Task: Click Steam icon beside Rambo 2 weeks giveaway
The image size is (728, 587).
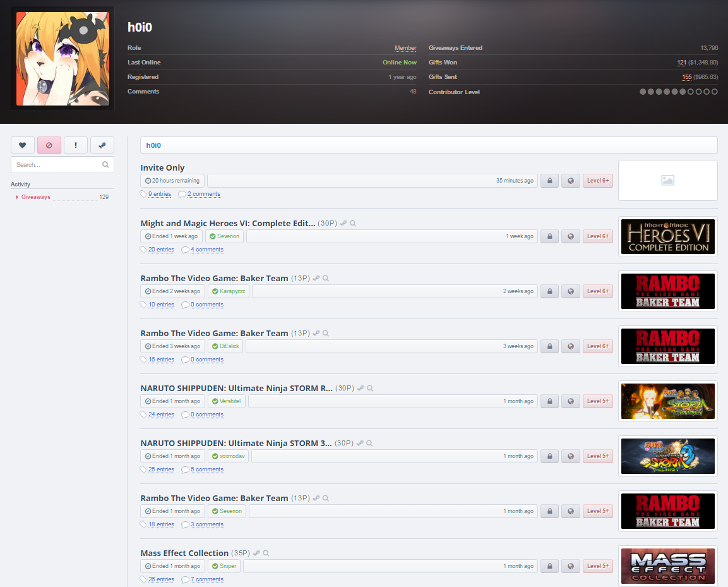Action: 316,279
